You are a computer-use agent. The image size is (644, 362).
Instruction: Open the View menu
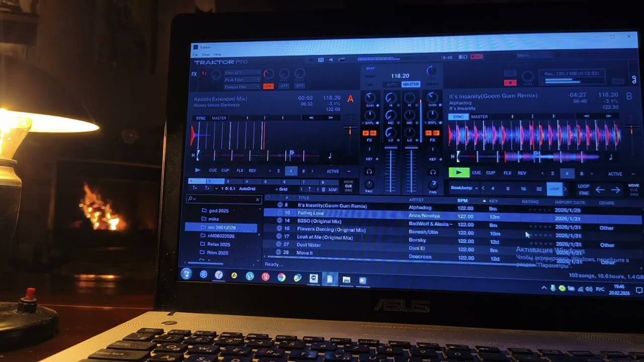pyautogui.click(x=206, y=54)
